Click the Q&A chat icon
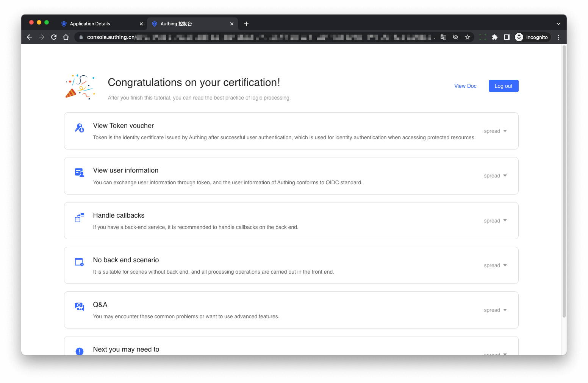 [80, 307]
